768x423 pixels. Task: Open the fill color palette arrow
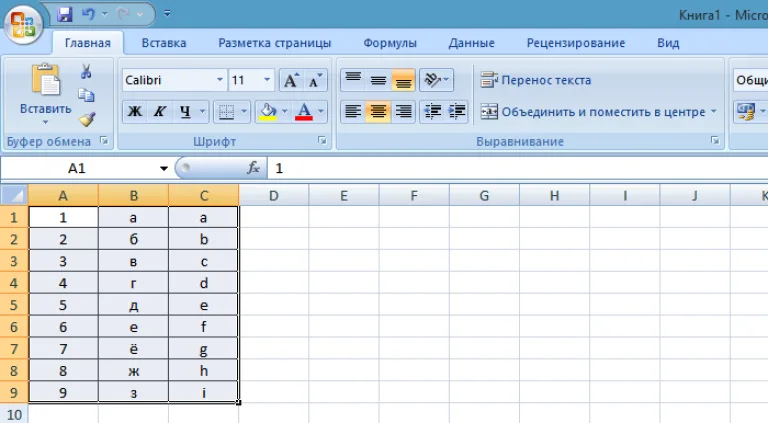click(285, 112)
